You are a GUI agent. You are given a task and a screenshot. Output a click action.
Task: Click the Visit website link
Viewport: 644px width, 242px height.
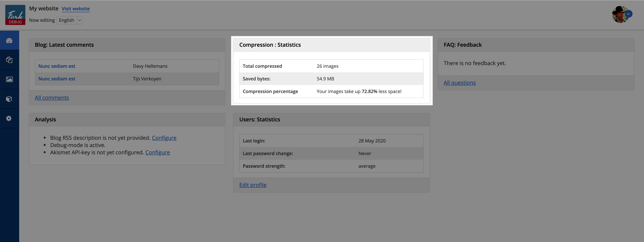pyautogui.click(x=76, y=9)
